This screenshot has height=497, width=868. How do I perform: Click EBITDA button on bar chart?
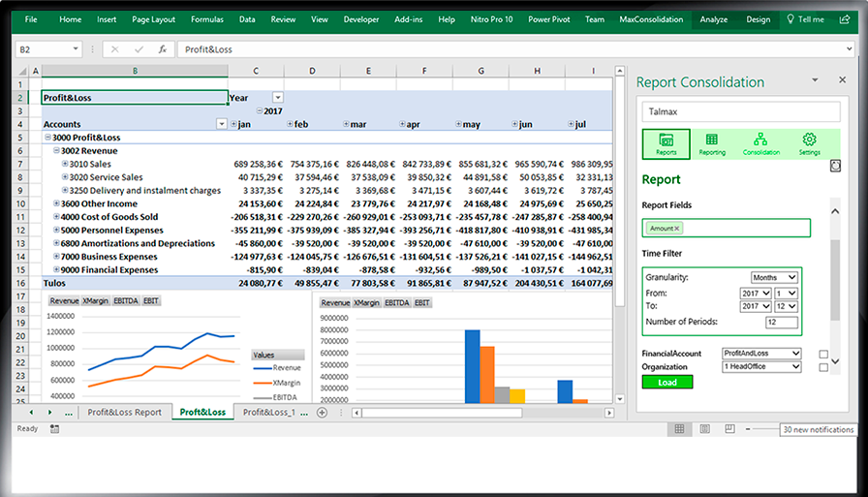pos(397,303)
